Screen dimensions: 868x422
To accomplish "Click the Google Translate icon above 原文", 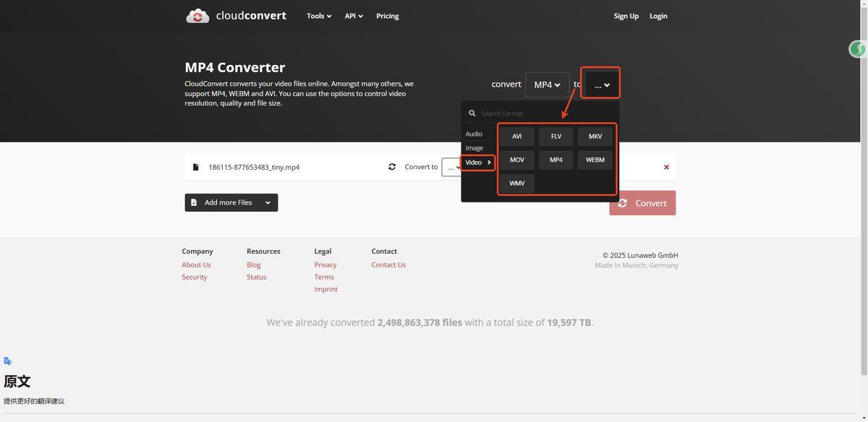I will [x=8, y=361].
